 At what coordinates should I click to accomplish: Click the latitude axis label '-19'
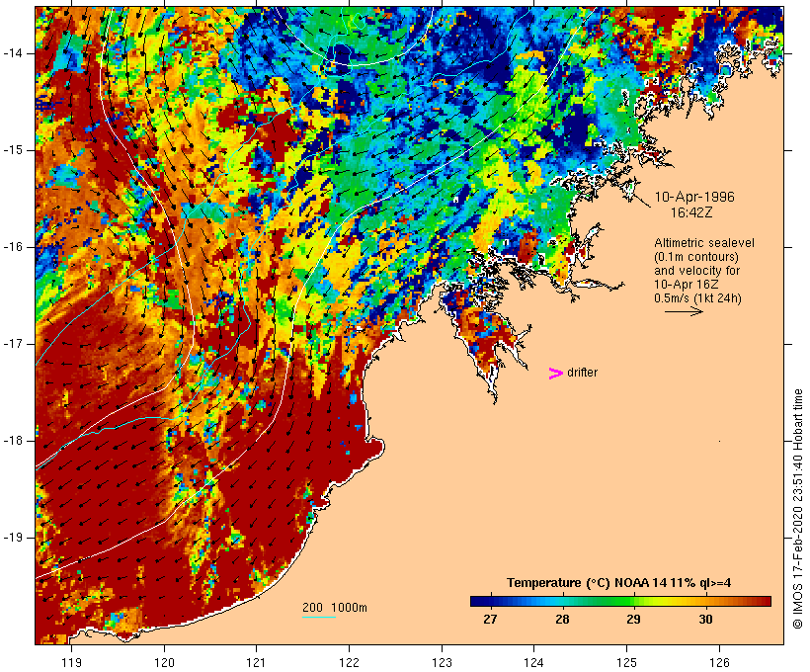pos(13,538)
